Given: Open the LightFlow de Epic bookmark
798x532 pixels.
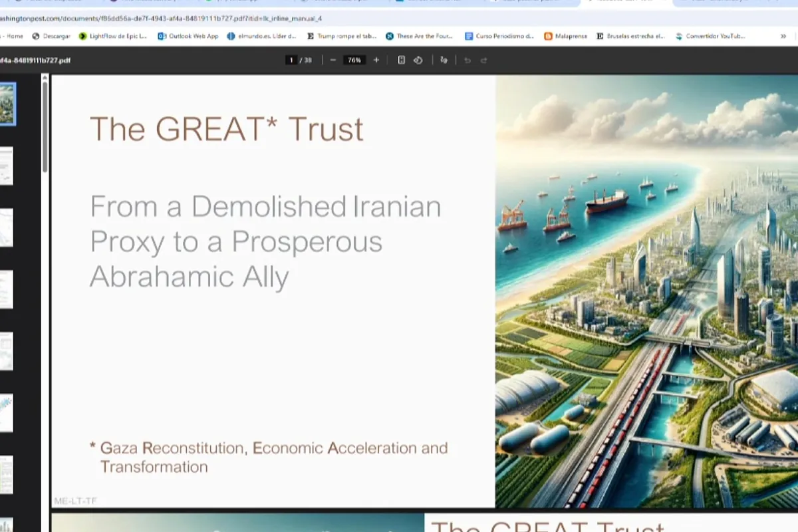Looking at the screenshot, I should pyautogui.click(x=113, y=36).
